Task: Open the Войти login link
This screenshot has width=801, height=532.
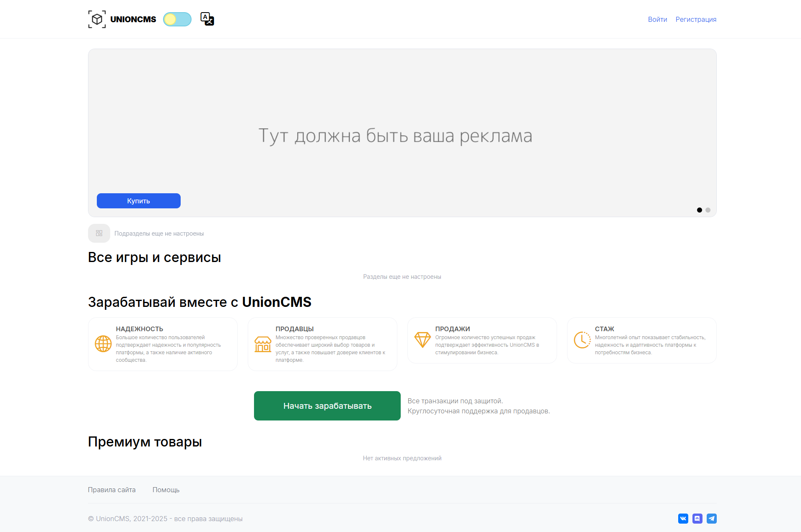Action: pos(657,19)
